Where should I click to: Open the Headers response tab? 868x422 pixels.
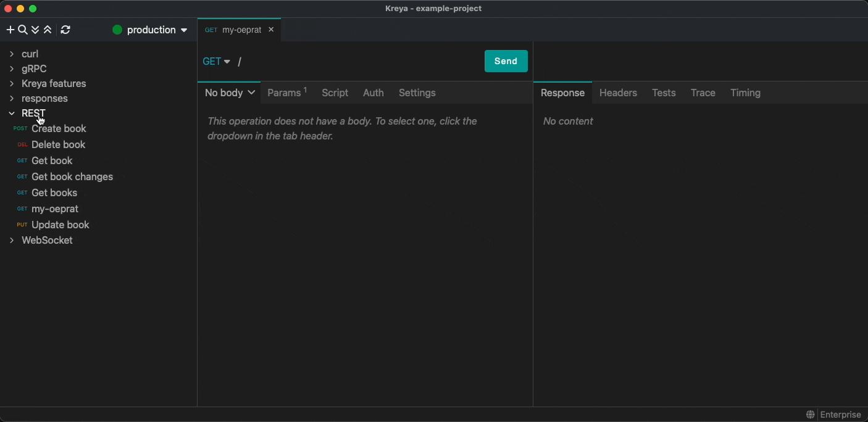pyautogui.click(x=618, y=93)
